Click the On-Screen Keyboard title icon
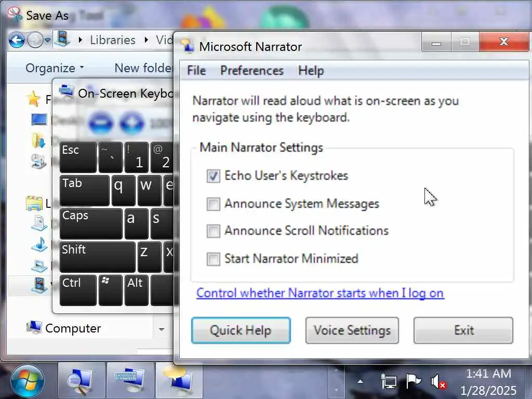The height and width of the screenshot is (399, 532). pos(66,91)
